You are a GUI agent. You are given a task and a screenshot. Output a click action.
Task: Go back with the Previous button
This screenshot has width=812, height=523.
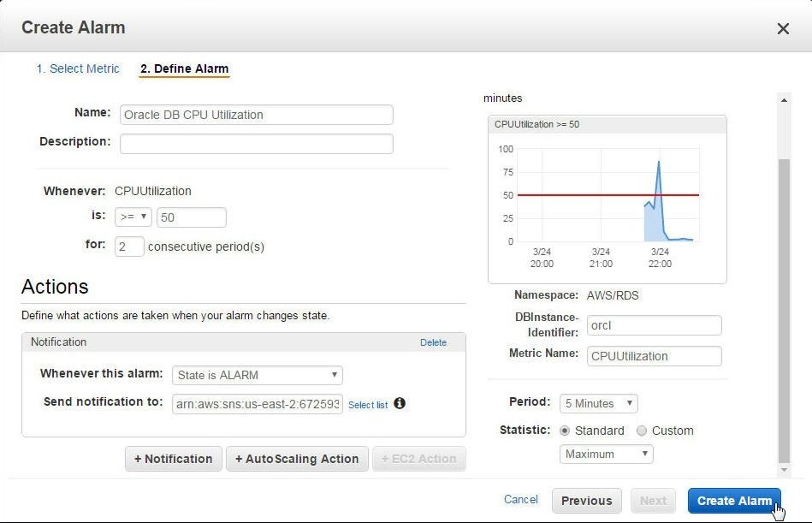(587, 501)
